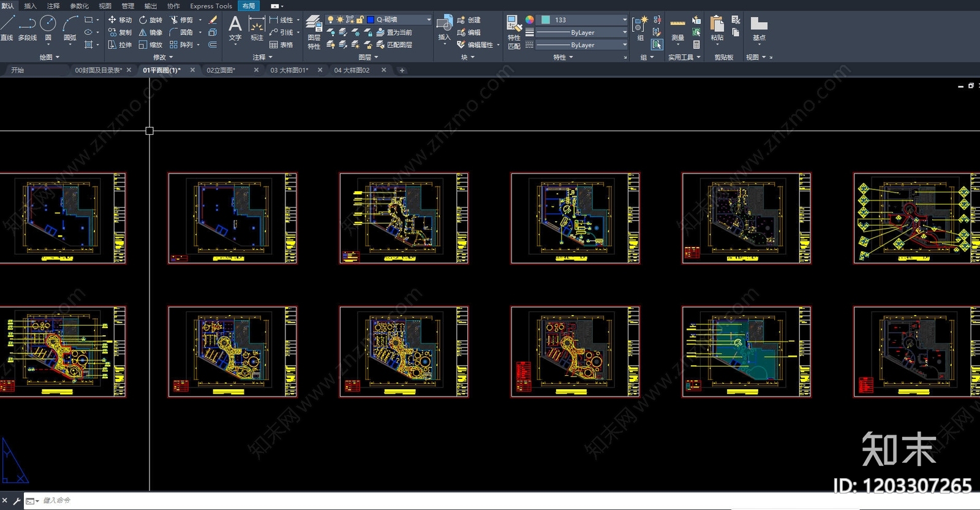Open Layer Properties (图层特性) manager

(314, 32)
